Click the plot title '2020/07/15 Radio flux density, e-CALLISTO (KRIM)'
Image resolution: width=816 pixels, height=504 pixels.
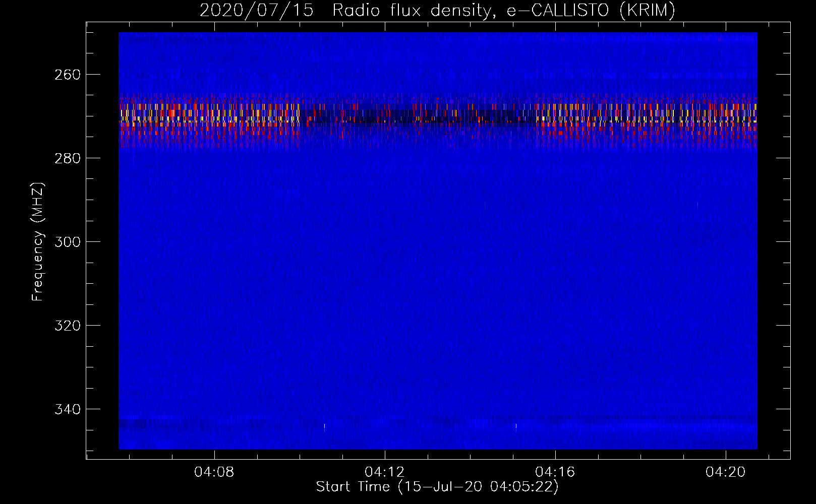coord(437,10)
